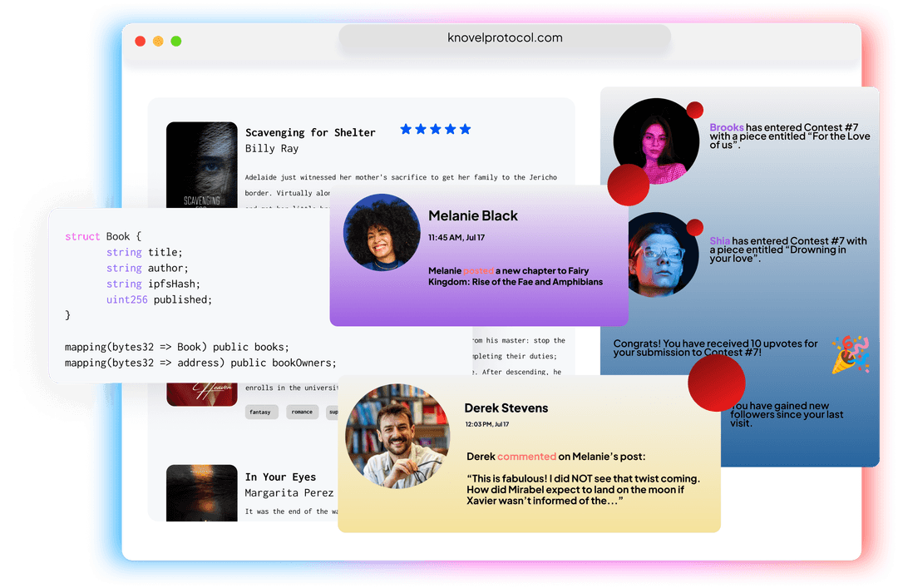Screen dimensions: 898x588
Task: Click the party popper celebration icon
Action: coord(850,354)
